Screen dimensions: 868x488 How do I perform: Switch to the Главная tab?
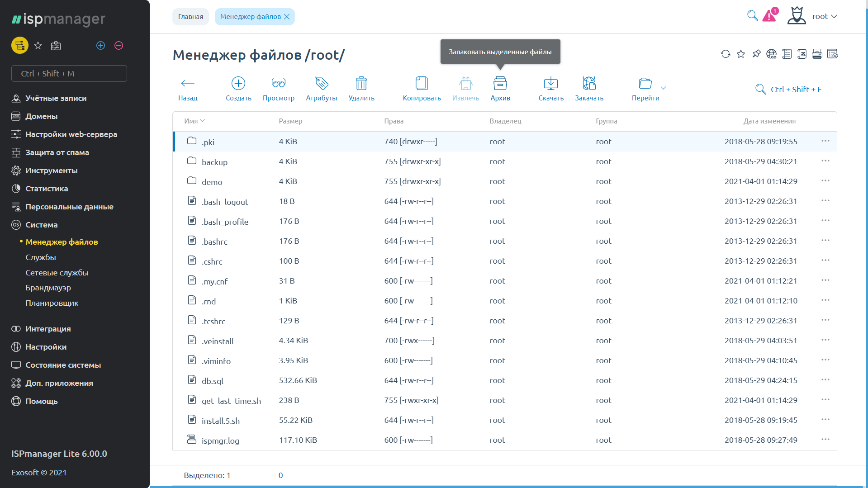click(190, 17)
